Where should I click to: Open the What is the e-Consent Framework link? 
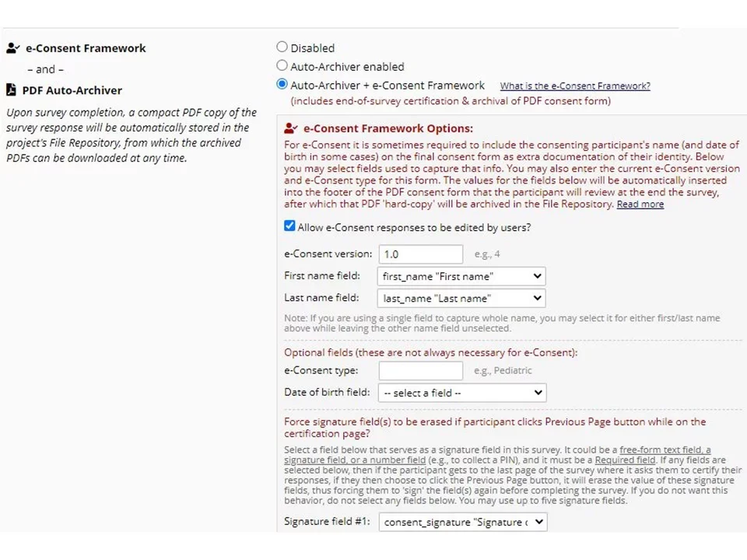point(574,86)
